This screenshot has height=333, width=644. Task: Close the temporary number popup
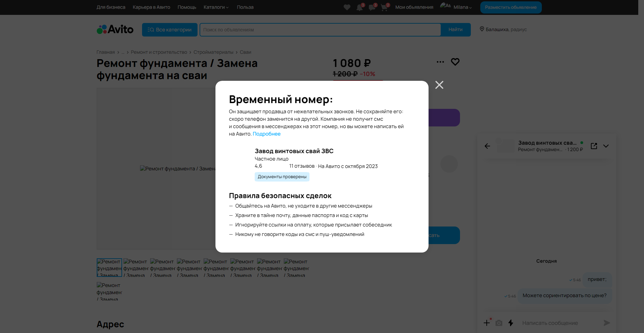pos(439,85)
